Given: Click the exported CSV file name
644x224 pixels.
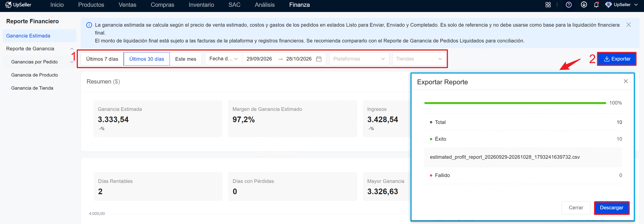Looking at the screenshot, I should (504, 157).
